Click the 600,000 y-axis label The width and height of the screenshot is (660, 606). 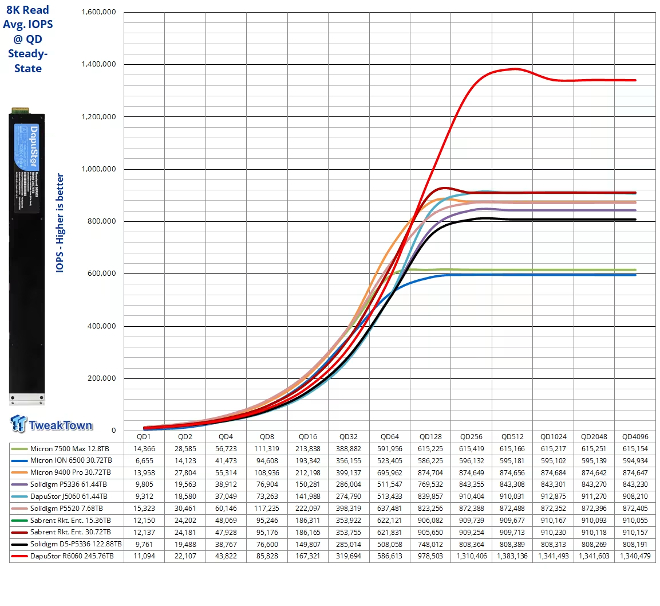coord(102,274)
